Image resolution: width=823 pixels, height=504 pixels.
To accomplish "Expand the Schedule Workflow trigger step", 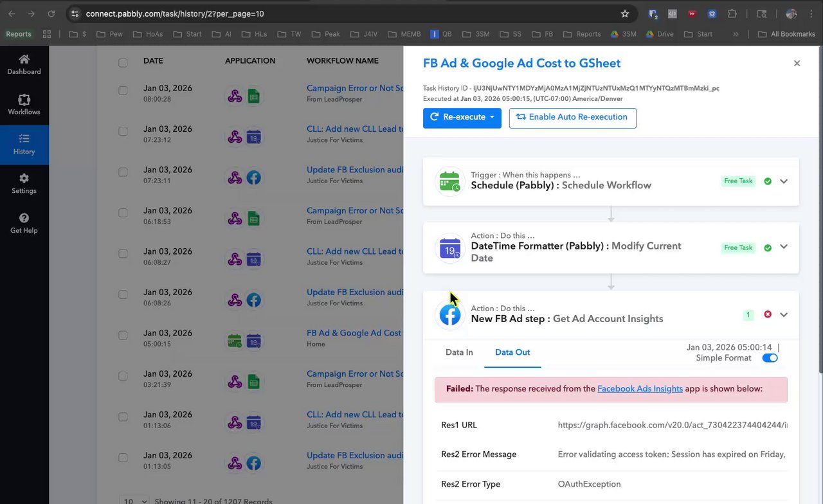I will 784,181.
